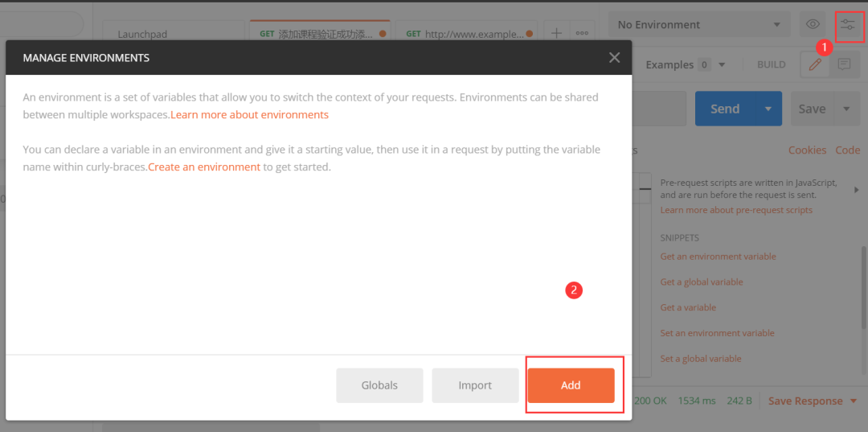Switch to the 添加课程验证成功添 request tab
This screenshot has height=432, width=868.
tap(320, 34)
